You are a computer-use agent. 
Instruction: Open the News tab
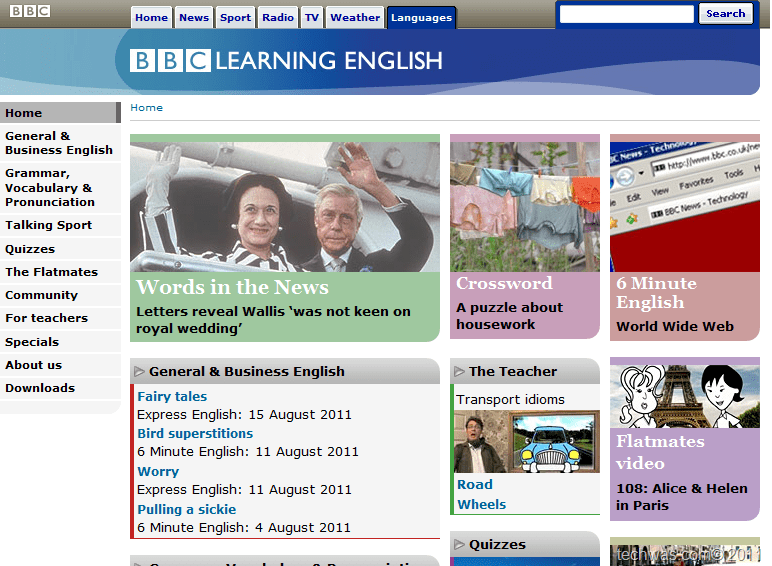[194, 18]
